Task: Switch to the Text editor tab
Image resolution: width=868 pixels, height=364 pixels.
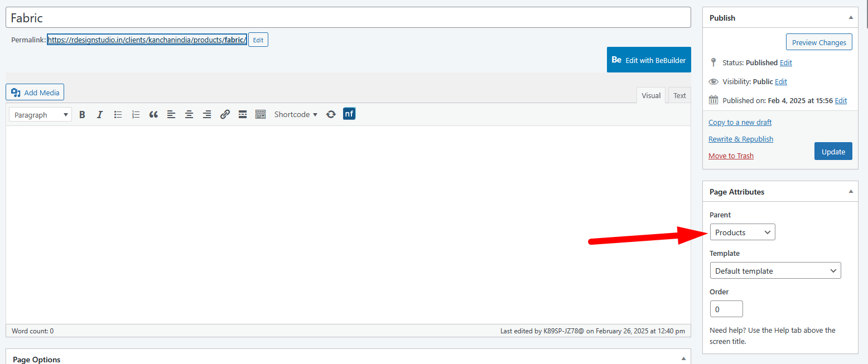Action: click(679, 96)
